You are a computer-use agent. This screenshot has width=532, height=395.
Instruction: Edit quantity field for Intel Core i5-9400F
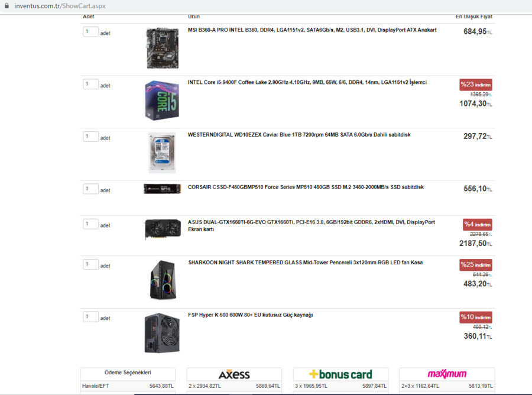tap(90, 84)
